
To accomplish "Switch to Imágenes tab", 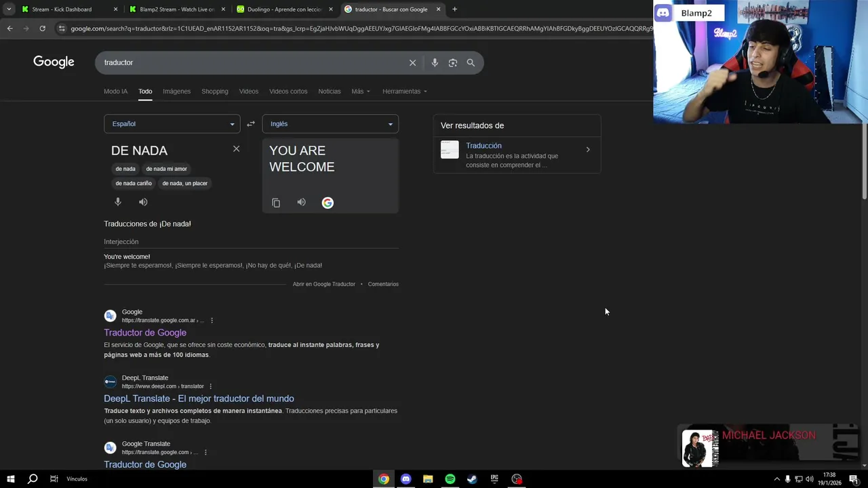I will (x=176, y=91).
